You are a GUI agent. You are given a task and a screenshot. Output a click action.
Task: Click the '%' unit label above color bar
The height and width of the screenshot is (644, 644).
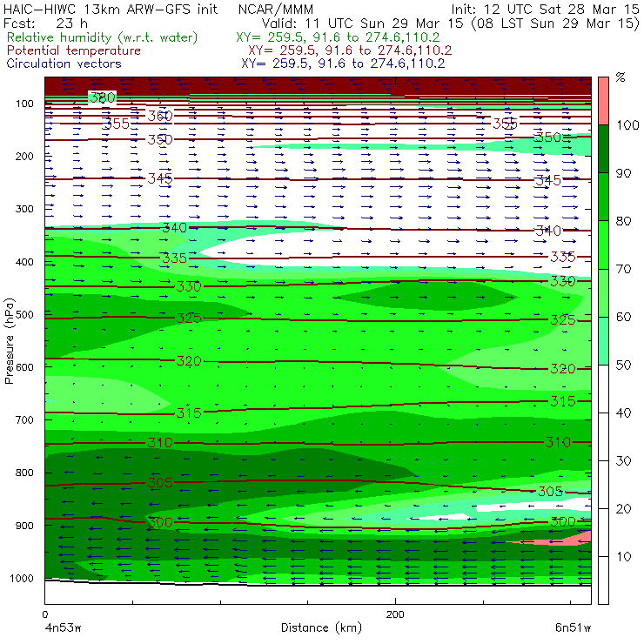pos(621,77)
